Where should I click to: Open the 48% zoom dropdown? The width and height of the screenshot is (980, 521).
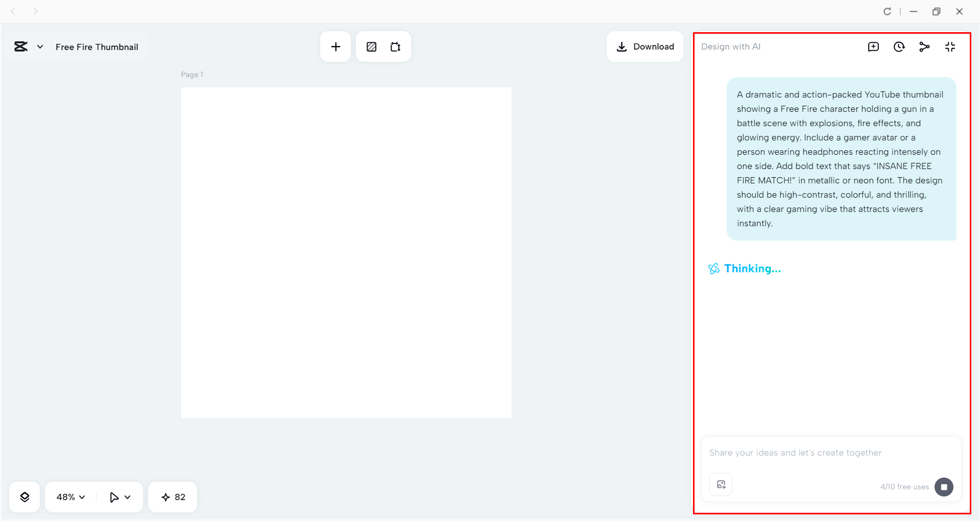pos(70,497)
